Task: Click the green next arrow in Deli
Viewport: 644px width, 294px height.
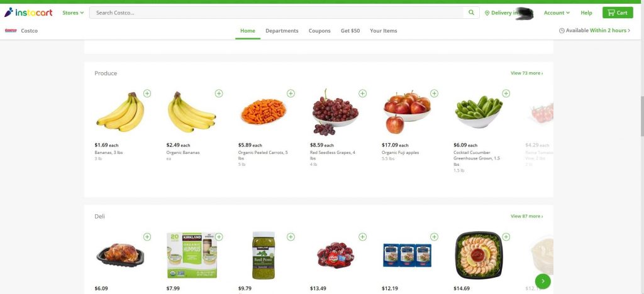Action: (x=543, y=281)
